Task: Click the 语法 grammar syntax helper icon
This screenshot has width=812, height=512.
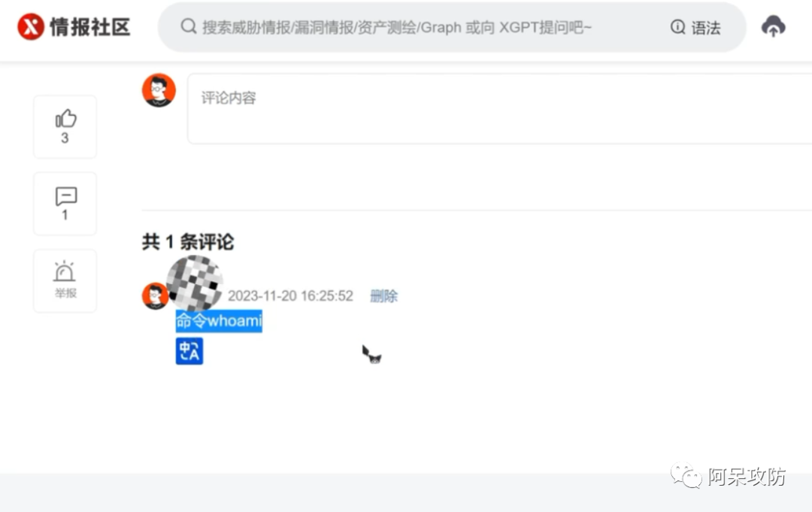Action: pos(679,27)
